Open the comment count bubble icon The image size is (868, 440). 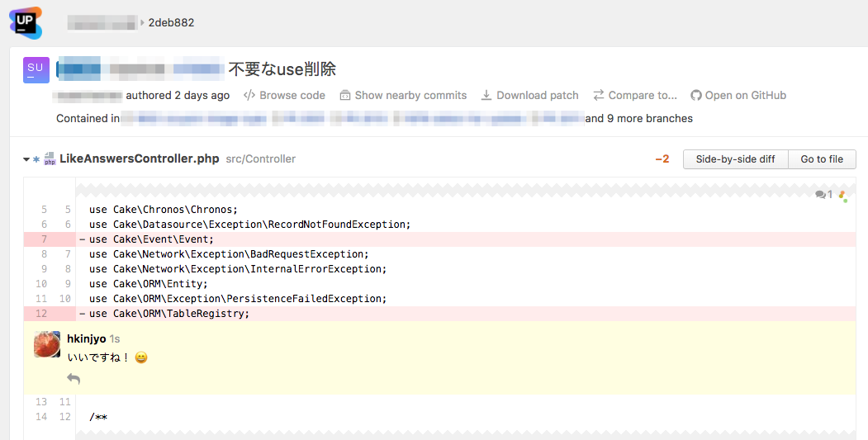tap(820, 194)
